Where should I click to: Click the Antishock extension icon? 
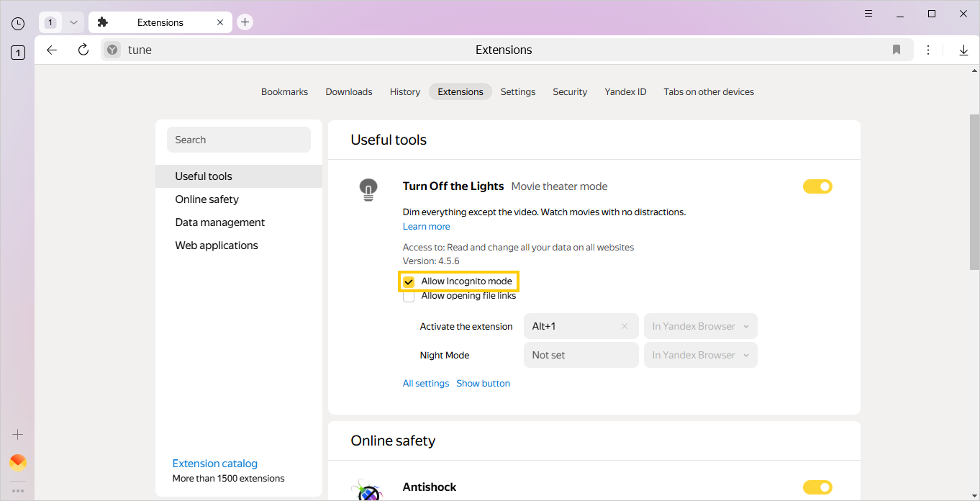tap(368, 489)
